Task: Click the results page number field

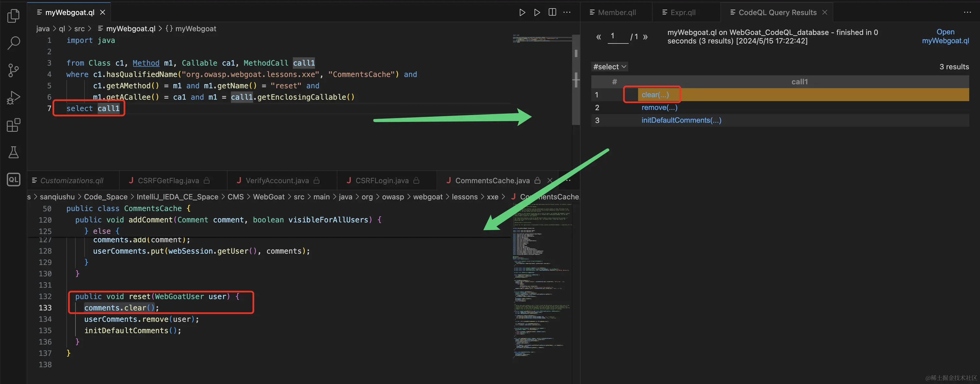Action: (x=618, y=36)
